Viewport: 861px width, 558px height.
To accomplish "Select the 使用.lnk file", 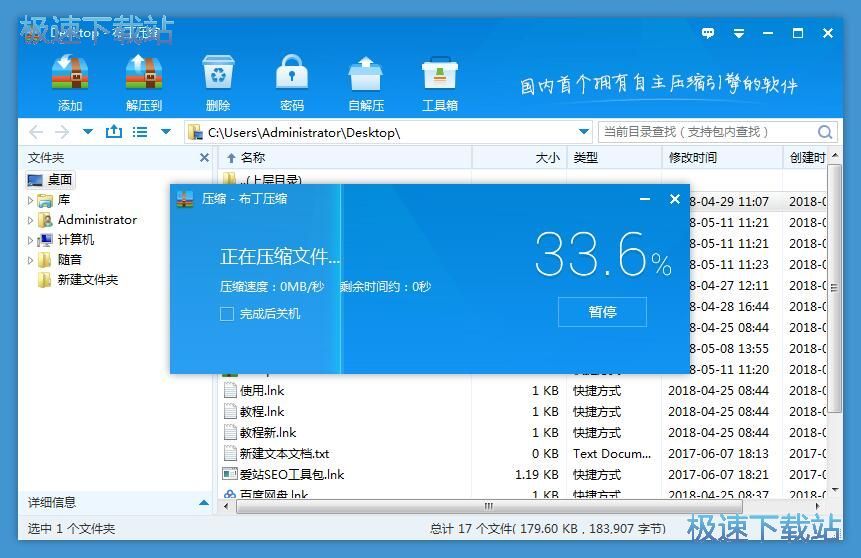I will [x=262, y=390].
